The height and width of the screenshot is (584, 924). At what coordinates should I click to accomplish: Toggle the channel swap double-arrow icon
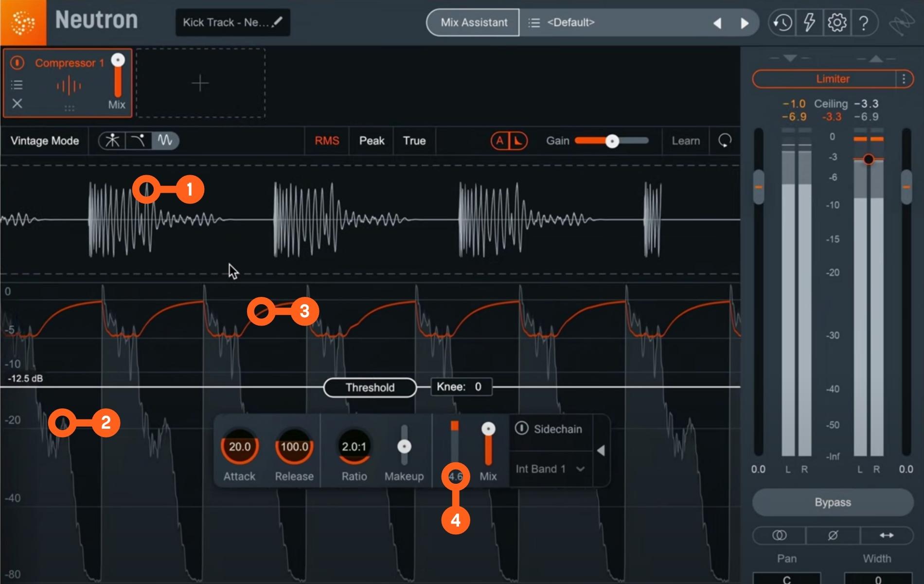point(887,535)
